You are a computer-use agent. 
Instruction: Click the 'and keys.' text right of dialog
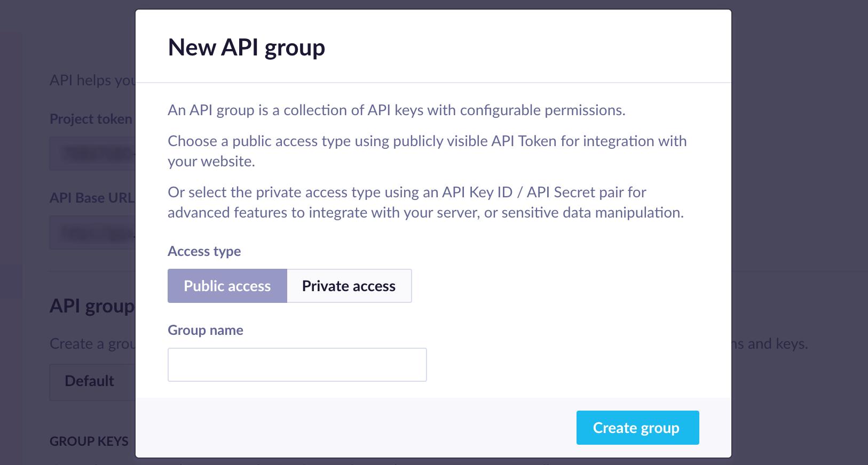click(770, 344)
